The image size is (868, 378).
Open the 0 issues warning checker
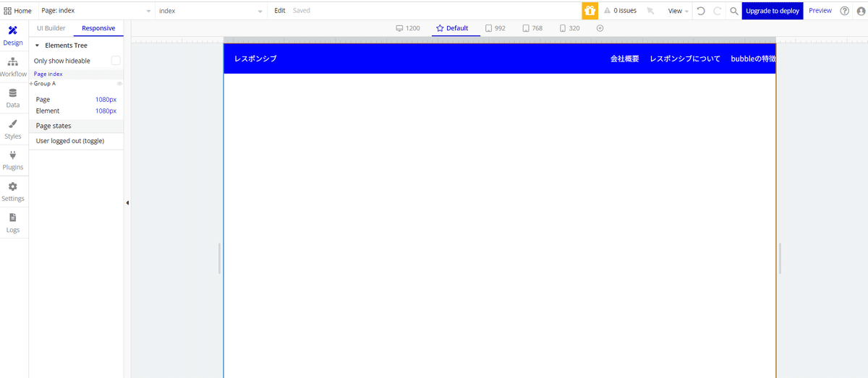(x=620, y=11)
